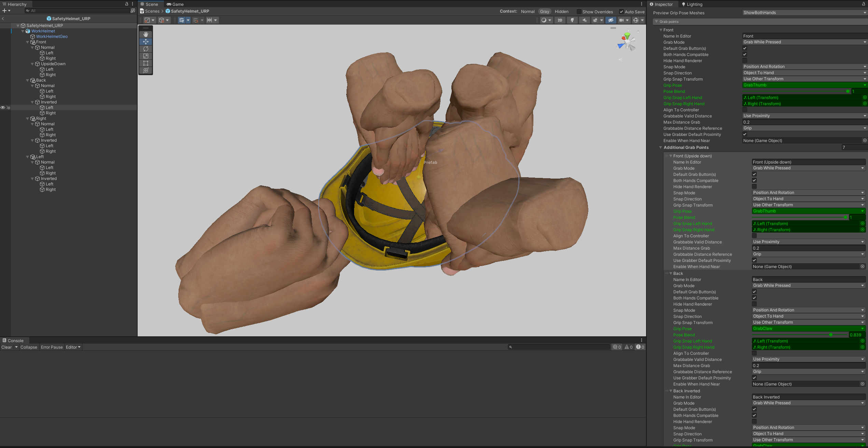
Task: Adjust the Back Pose Blend slider
Action: [830, 335]
